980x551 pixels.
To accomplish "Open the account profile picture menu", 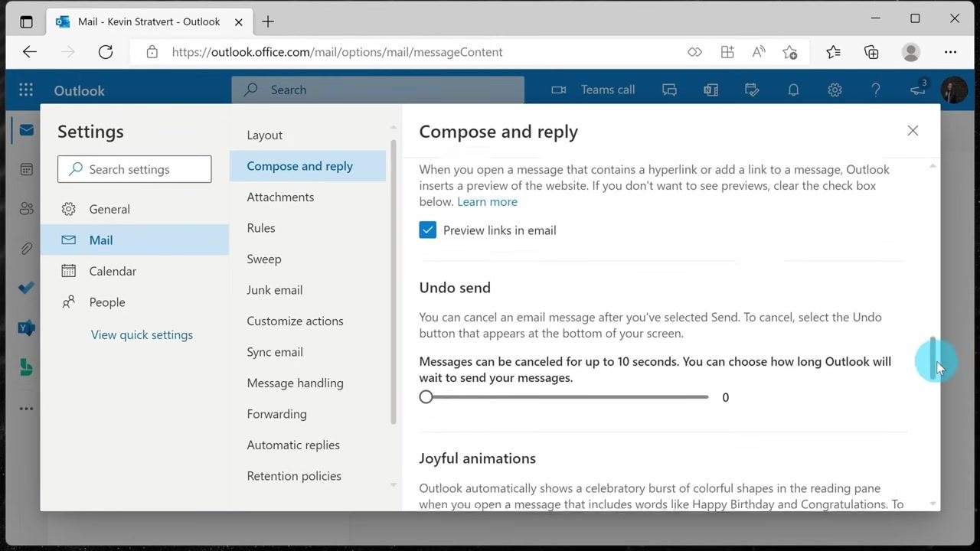I will (x=954, y=90).
